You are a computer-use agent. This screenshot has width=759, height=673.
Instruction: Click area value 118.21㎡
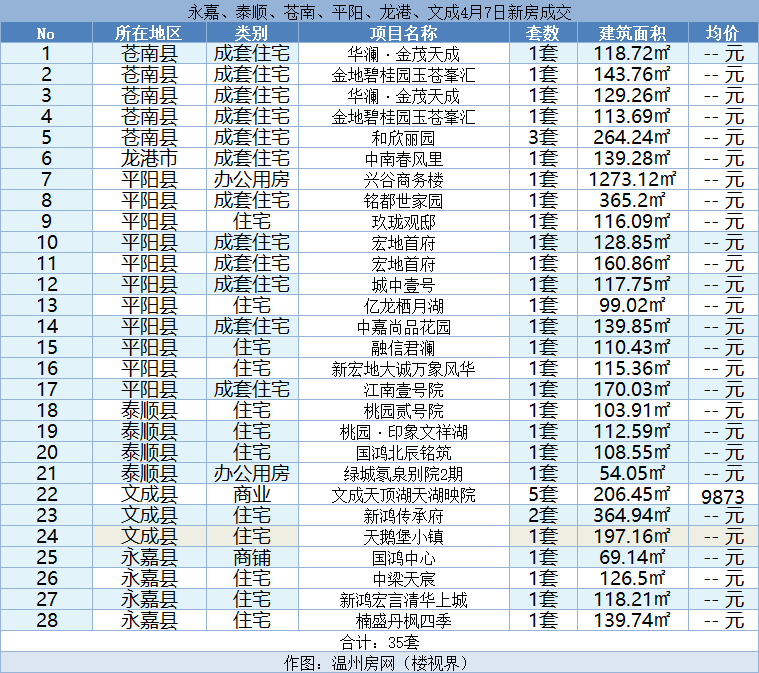point(632,599)
